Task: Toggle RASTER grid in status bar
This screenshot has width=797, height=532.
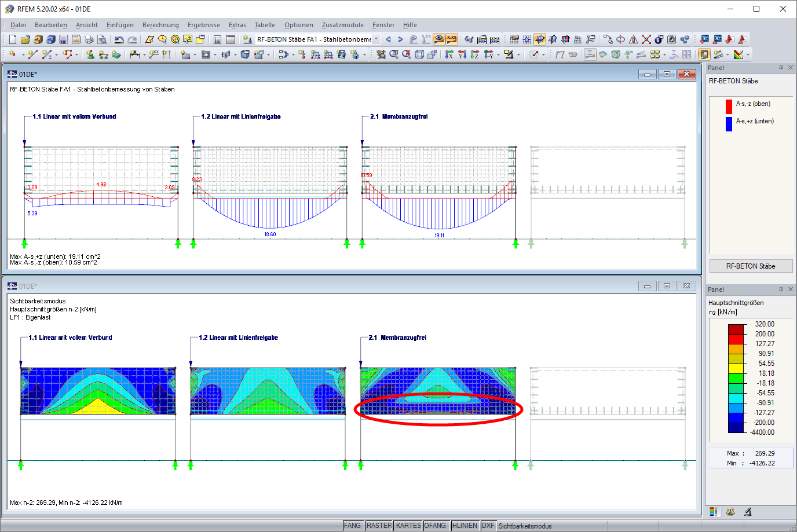Action: pos(379,526)
